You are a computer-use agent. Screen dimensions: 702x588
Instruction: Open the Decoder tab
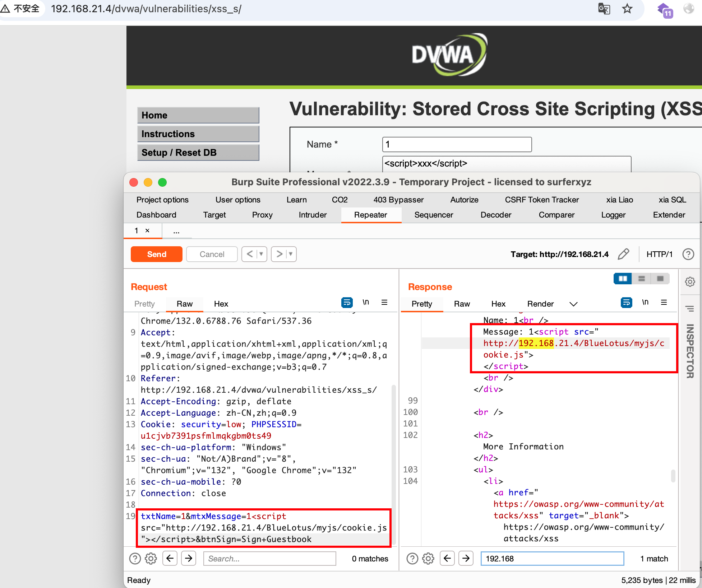click(x=496, y=215)
